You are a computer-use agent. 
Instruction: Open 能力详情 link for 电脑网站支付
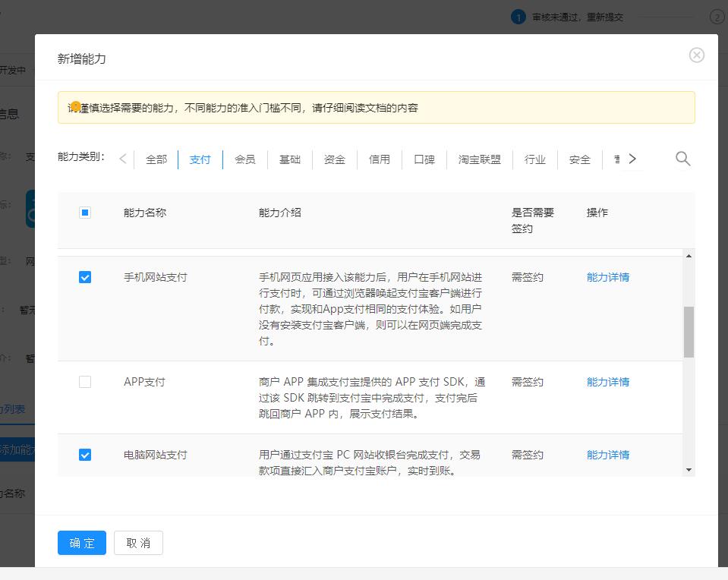tap(608, 455)
